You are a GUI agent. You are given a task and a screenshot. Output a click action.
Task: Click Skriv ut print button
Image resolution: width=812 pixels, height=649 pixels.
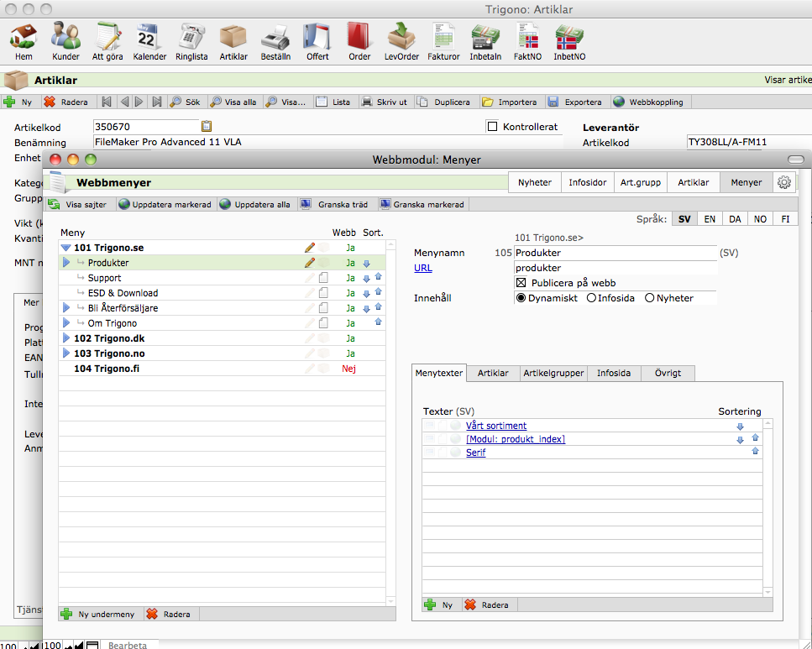(x=385, y=102)
